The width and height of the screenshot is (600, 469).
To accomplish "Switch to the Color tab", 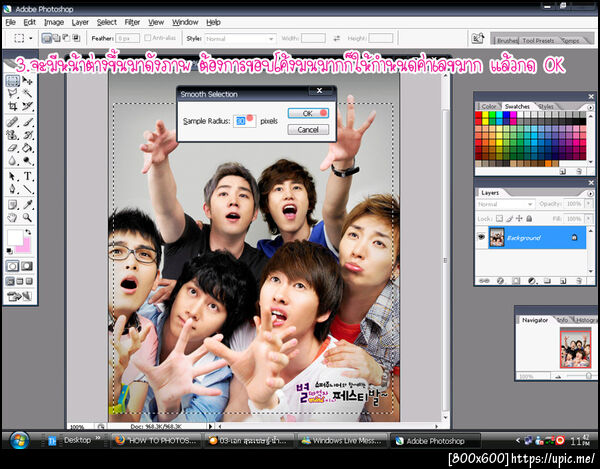I will (x=488, y=106).
